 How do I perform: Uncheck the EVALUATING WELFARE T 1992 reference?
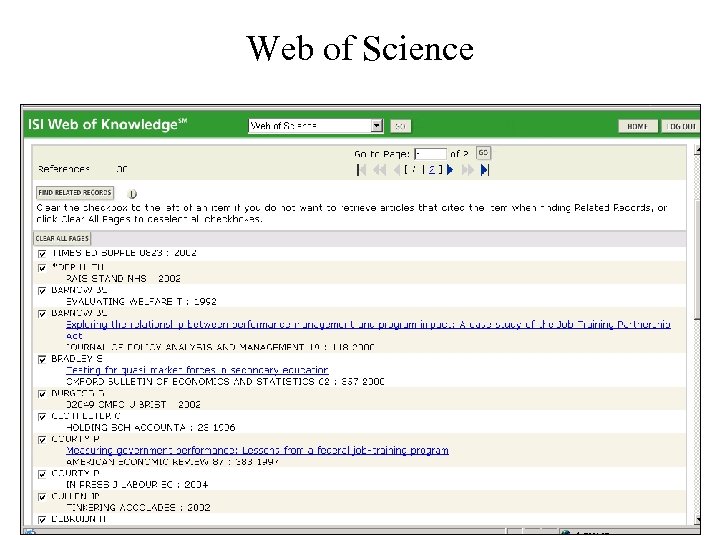point(42,291)
